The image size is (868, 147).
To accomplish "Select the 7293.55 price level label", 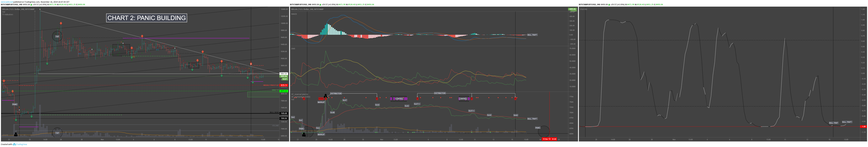I will pos(284,118).
